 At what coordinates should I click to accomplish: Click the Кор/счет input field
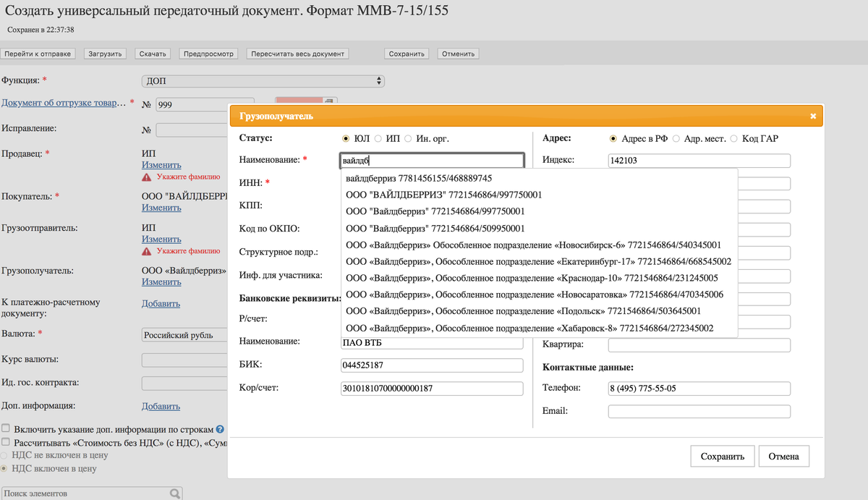pyautogui.click(x=432, y=389)
